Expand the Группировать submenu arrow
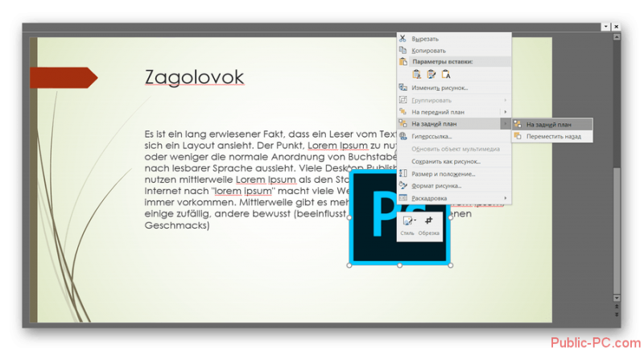 (506, 100)
